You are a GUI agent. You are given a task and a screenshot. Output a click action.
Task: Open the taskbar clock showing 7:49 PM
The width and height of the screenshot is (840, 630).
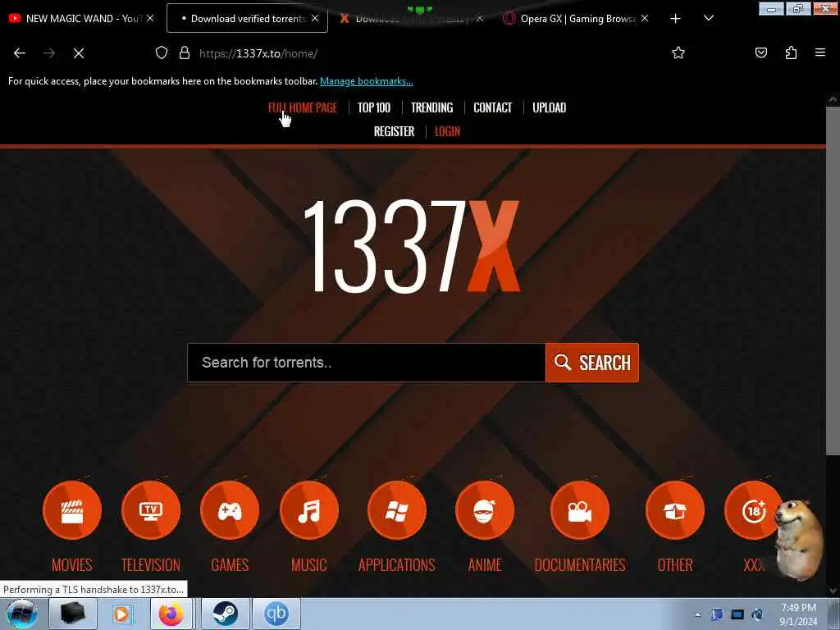tap(798, 614)
